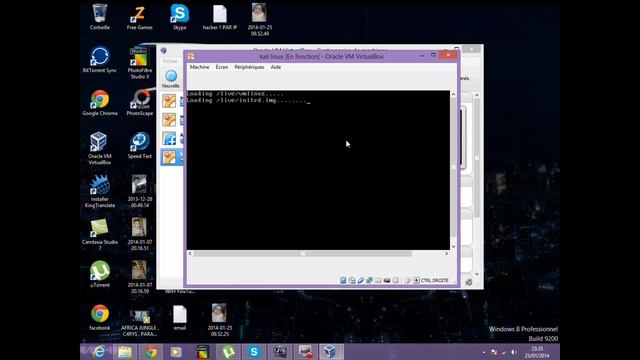640x360 pixels.
Task: Select the highlighted fourth VM entry
Action: pyautogui.click(x=171, y=157)
